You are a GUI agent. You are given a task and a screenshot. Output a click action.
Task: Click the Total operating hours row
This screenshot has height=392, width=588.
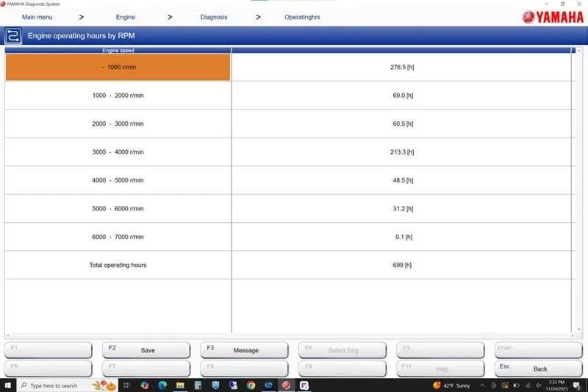[118, 265]
